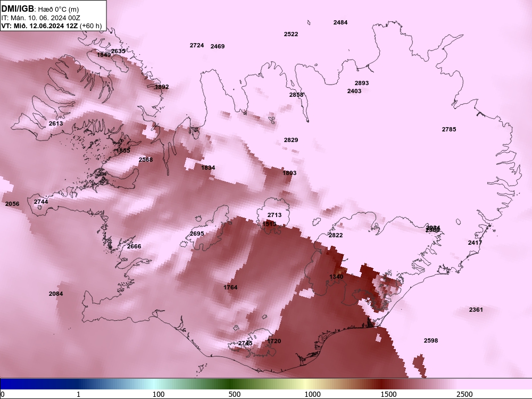Click the map value 2858

point(296,95)
